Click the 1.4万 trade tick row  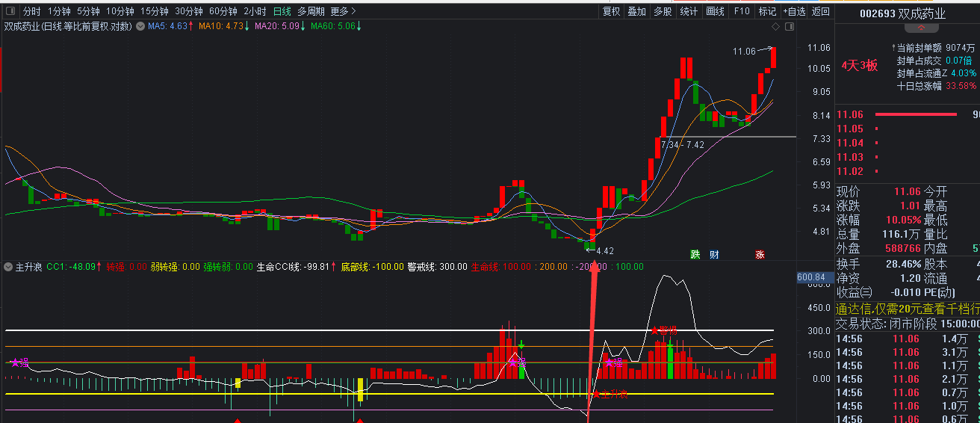(908, 339)
